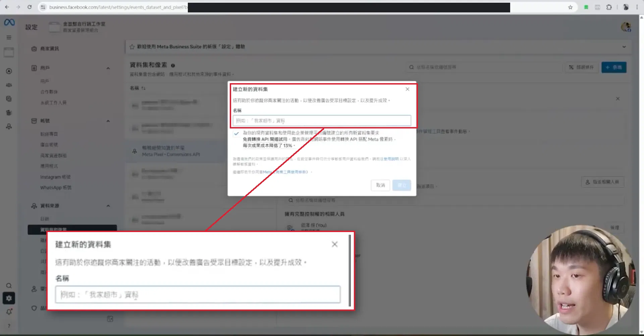The image size is (644, 336).
Task: Open Meta 商業工具使用條款 link
Action: (x=285, y=172)
